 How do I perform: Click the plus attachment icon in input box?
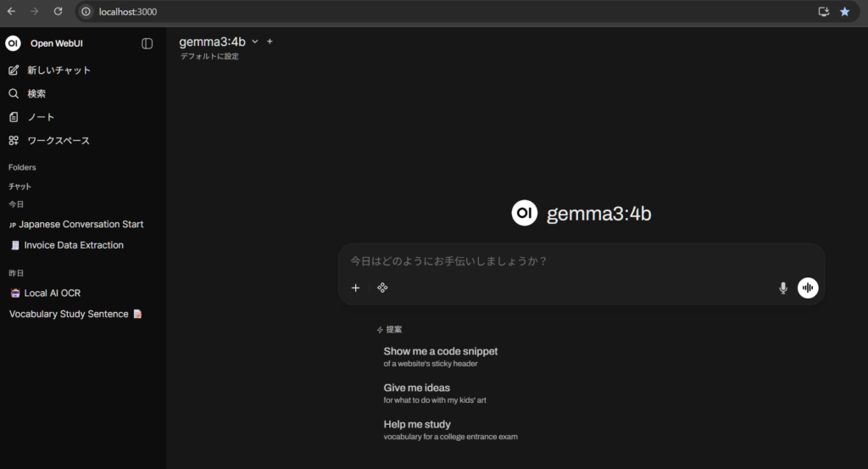coord(356,288)
